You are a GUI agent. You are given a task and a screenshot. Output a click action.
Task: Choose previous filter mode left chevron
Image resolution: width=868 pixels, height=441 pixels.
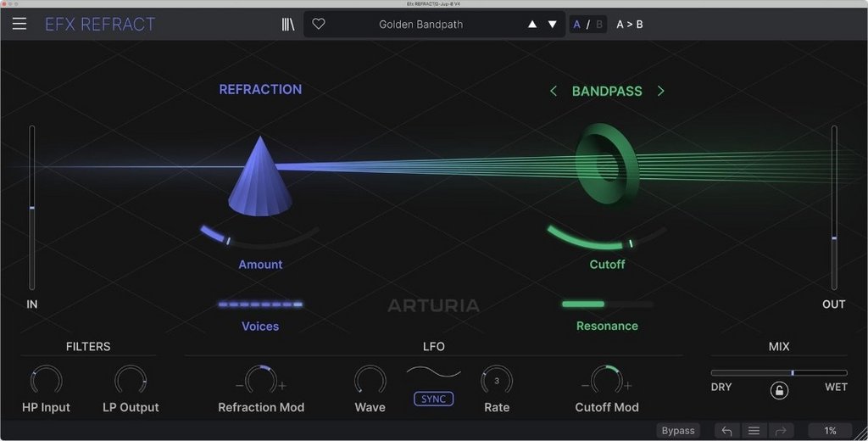click(553, 91)
